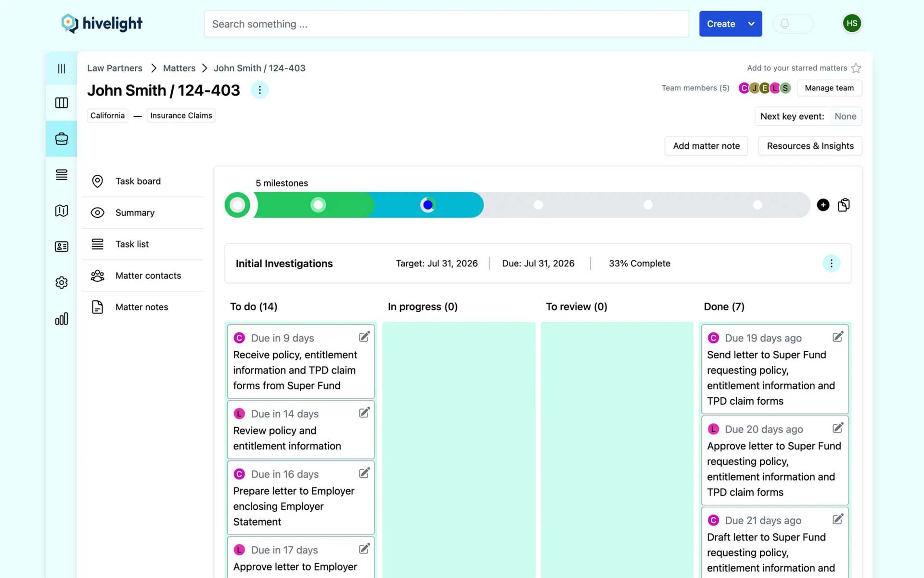Click the '33% Complete' text

click(640, 263)
